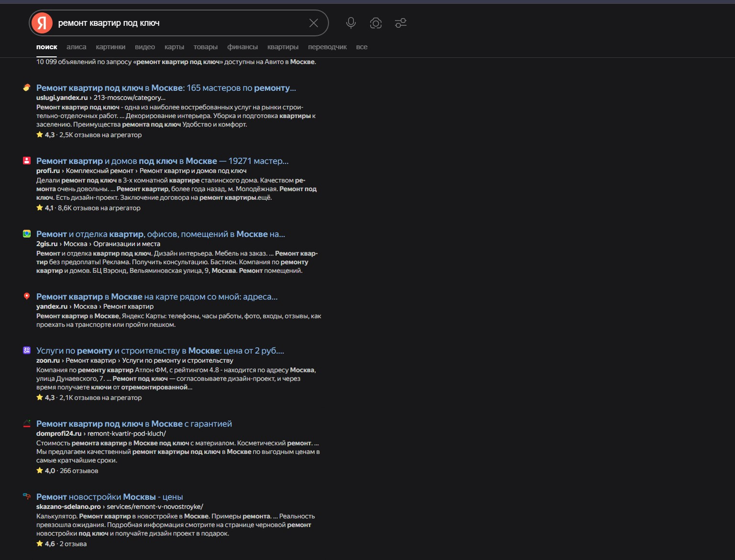This screenshot has height=560, width=735.
Task: Click the star rating 4,6 under skazano-sdelano.pro
Action: coord(45,544)
